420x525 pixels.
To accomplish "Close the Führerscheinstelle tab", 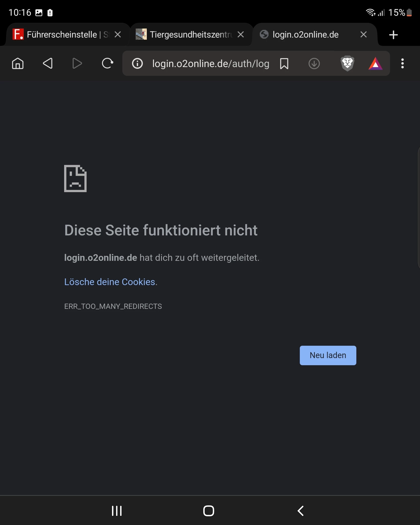I will click(118, 34).
